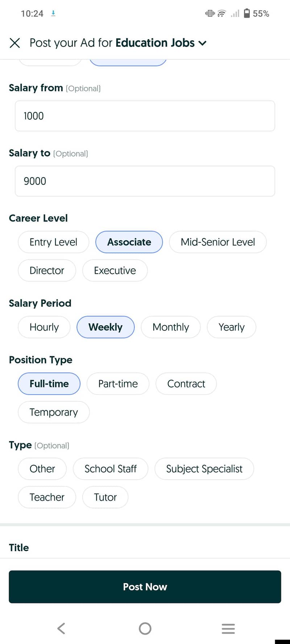Open the recent apps menu icon
Image resolution: width=290 pixels, height=644 pixels.
(228, 628)
